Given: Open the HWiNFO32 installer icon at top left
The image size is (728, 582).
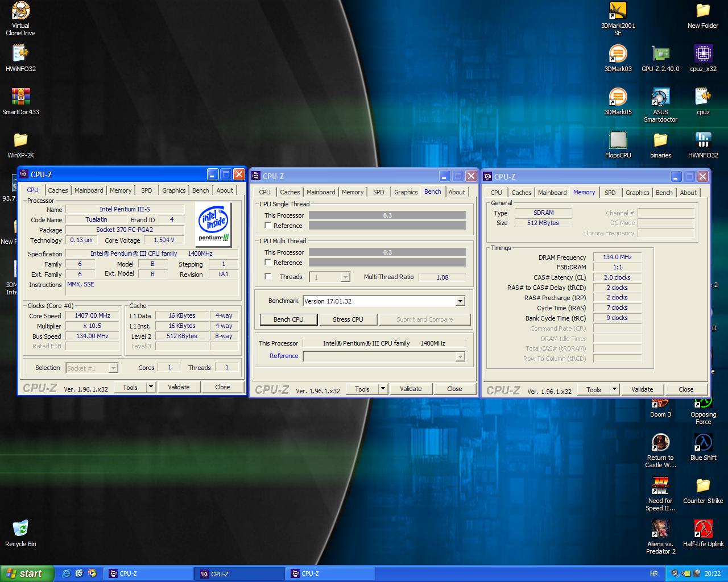Looking at the screenshot, I should [x=20, y=54].
